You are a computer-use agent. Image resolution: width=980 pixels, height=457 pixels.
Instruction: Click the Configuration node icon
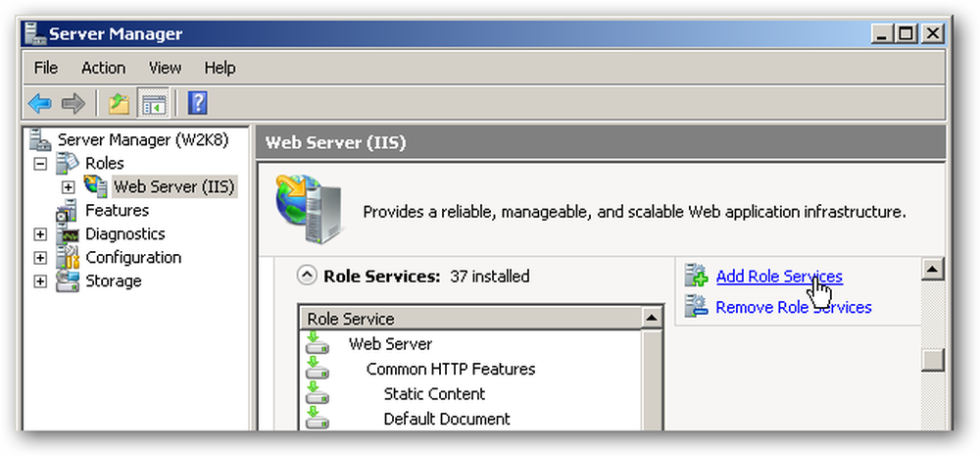pos(67,258)
